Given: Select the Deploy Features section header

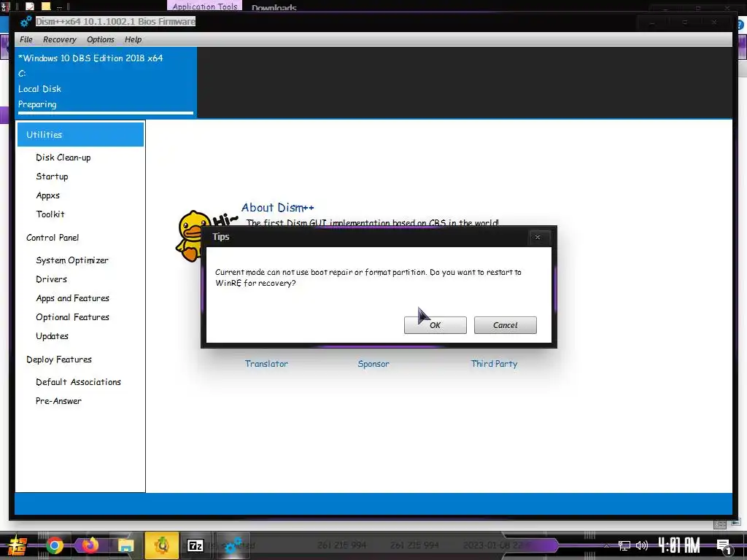Looking at the screenshot, I should 59,359.
